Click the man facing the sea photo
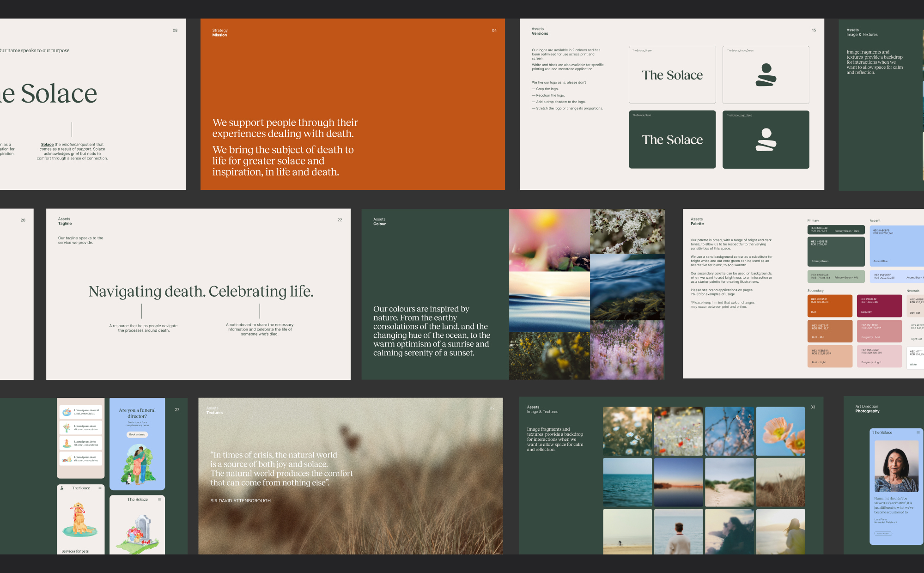Viewport: 924px width, 573px height. [679, 532]
